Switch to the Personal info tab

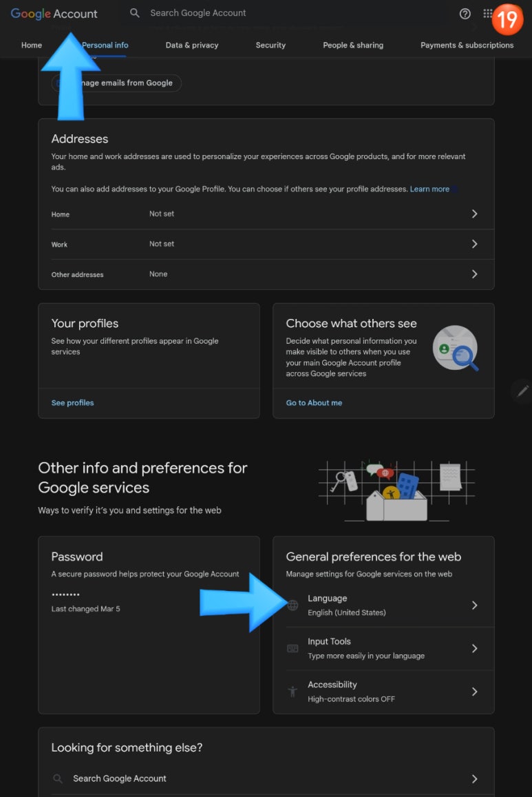pos(105,45)
